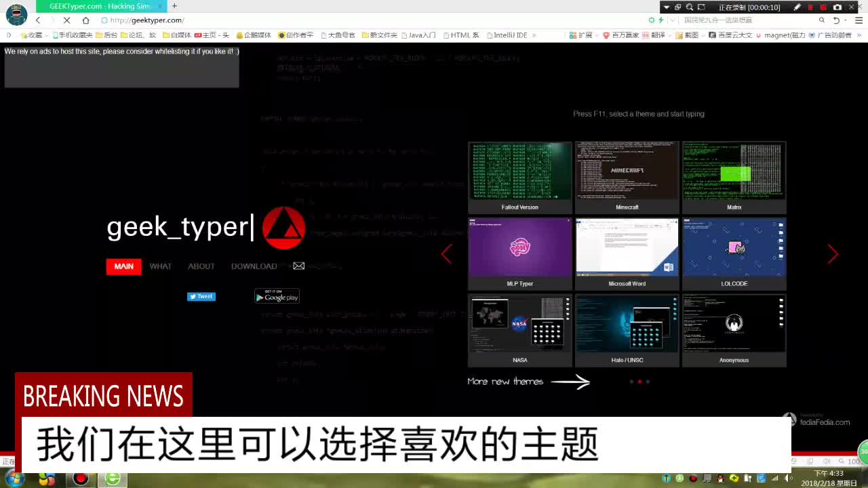Open the 创作者平 bookmark
The image size is (868, 488).
tap(296, 35)
